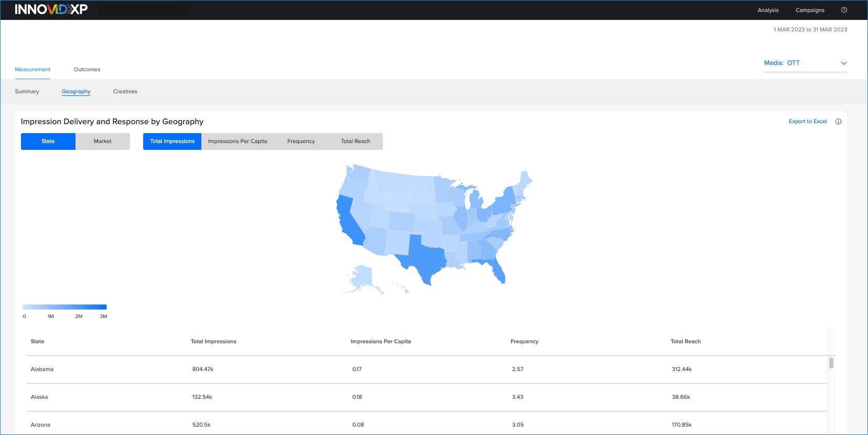Sort by the State column header
Screen dimensions: 868x435
tap(37, 342)
